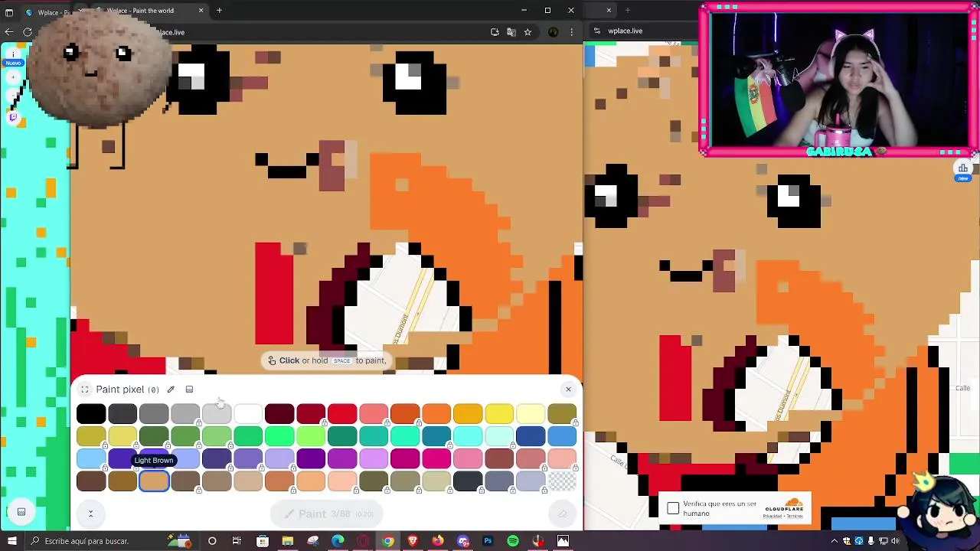The height and width of the screenshot is (551, 980).
Task: Open the Windows Start menu
Action: tap(11, 541)
